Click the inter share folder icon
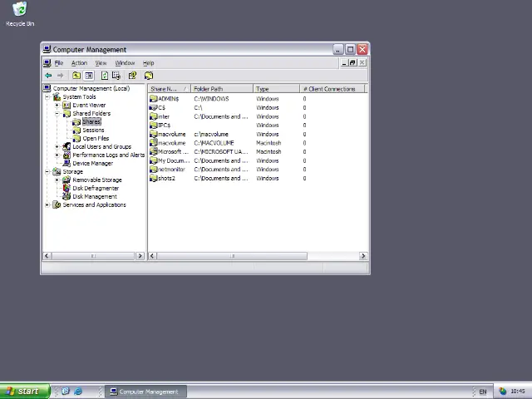This screenshot has width=532, height=399. pos(153,116)
